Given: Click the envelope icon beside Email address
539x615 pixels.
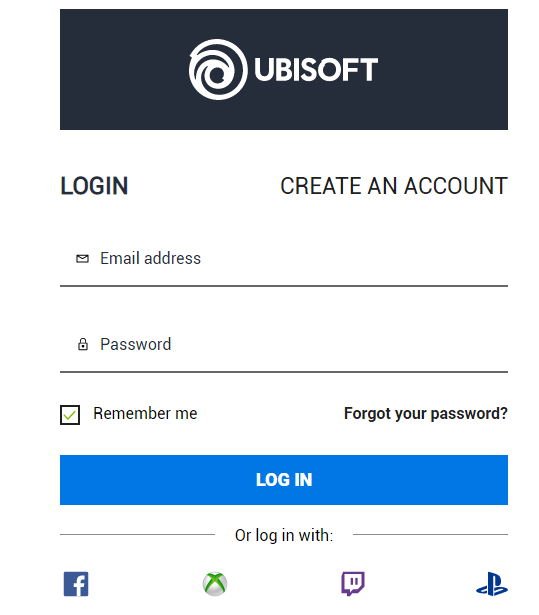Looking at the screenshot, I should click(x=82, y=258).
